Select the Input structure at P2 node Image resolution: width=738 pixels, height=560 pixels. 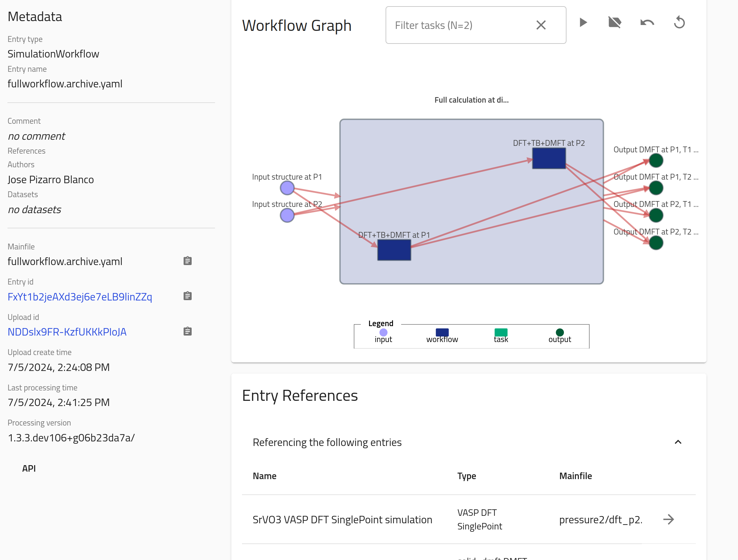click(287, 215)
